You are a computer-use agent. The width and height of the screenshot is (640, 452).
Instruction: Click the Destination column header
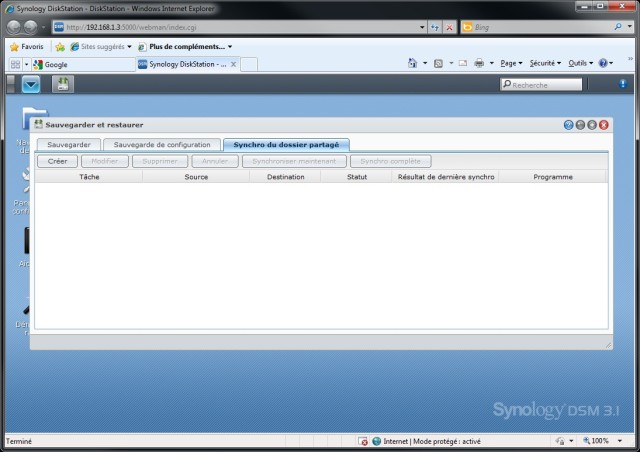click(285, 177)
